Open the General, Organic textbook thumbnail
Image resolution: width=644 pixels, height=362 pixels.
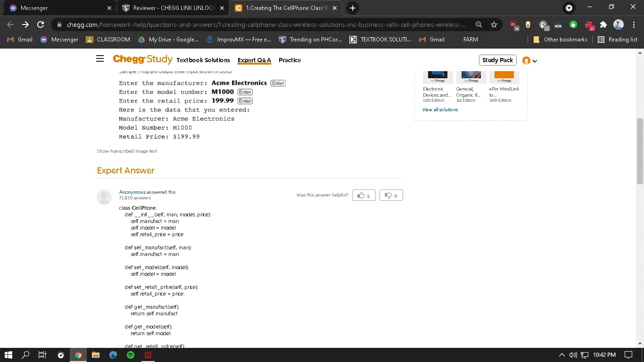tap(471, 77)
